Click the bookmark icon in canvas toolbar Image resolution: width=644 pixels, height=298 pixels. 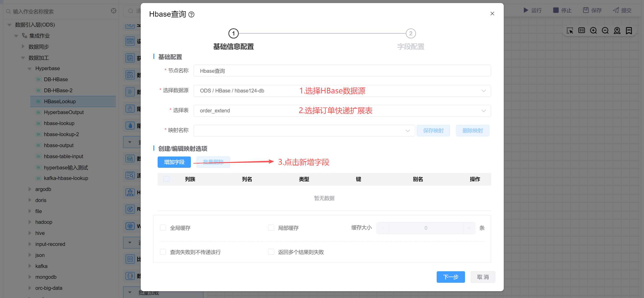[x=629, y=31]
